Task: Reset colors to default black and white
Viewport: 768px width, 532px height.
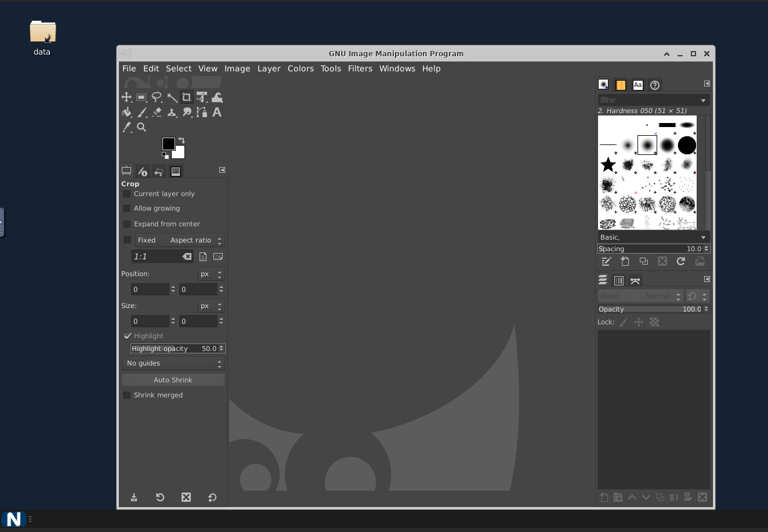Action: point(165,155)
